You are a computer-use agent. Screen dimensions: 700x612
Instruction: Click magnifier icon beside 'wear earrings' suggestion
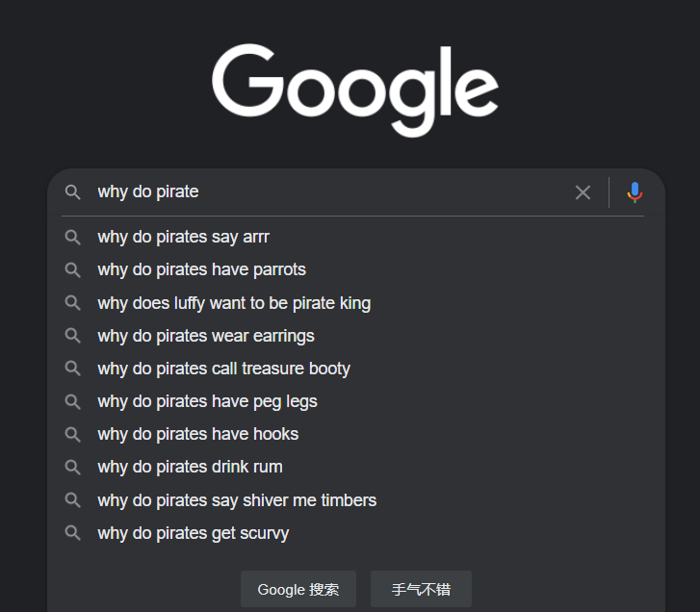73,336
